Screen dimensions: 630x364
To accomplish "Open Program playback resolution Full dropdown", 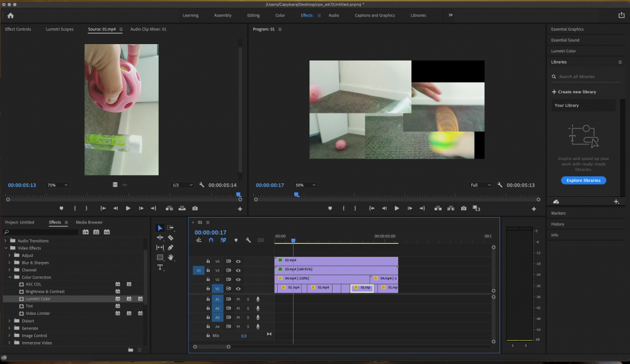I will (x=481, y=185).
